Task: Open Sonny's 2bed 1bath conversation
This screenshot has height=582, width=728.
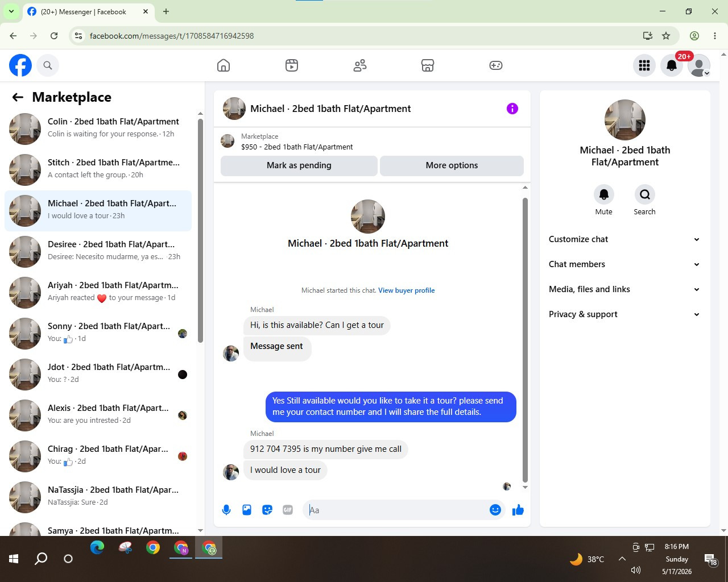Action: click(x=98, y=334)
